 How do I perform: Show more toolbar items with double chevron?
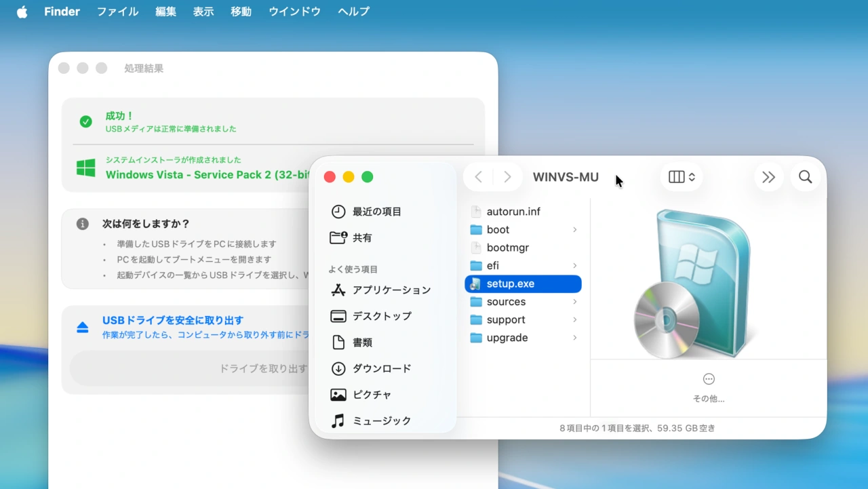(x=768, y=177)
